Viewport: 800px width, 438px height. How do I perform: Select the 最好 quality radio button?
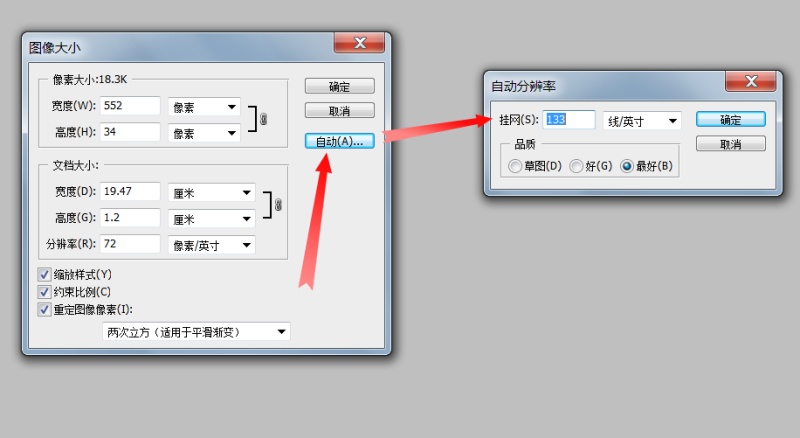[627, 166]
